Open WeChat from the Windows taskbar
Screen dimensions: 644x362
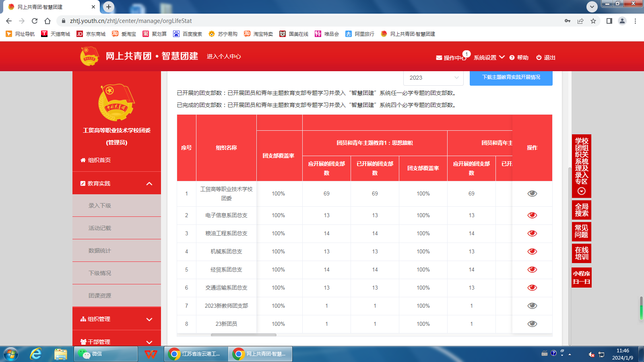[x=106, y=354]
